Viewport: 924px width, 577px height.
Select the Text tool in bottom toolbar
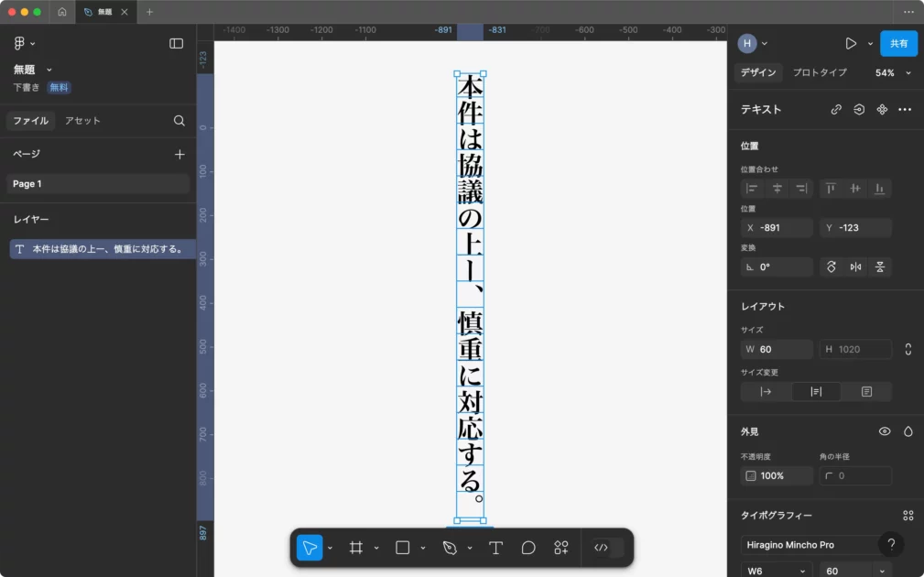tap(495, 548)
